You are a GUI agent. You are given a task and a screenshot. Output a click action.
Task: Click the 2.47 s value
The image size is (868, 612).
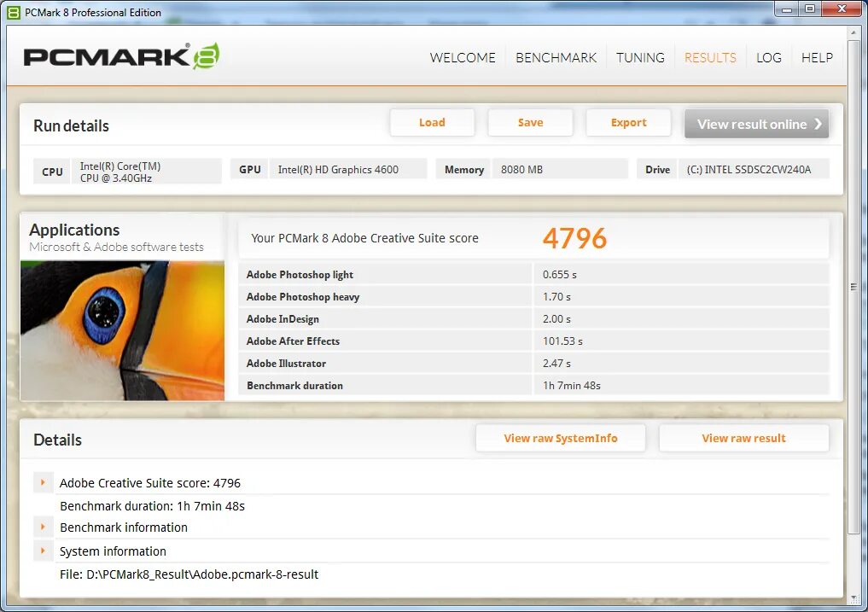pos(556,364)
